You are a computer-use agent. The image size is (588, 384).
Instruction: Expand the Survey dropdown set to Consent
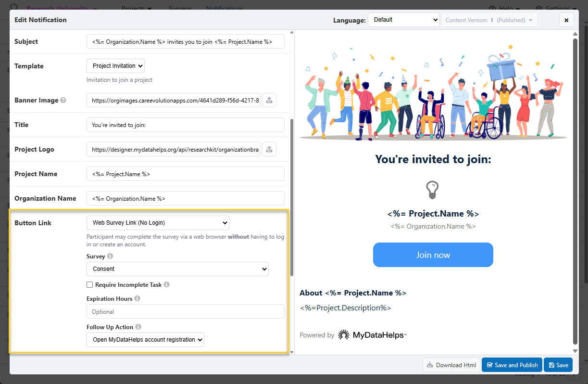coord(177,269)
